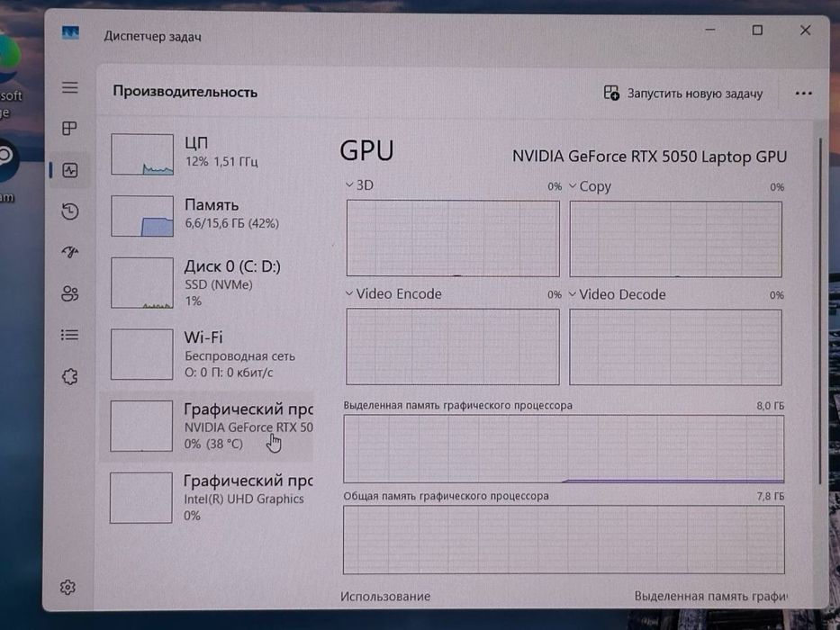Click the GPU heading text
840x630 pixels.
pos(367,150)
